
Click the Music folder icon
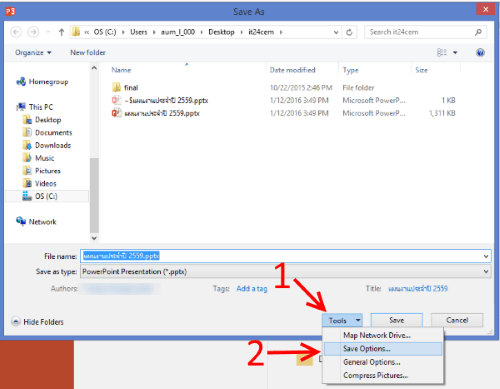click(x=27, y=158)
